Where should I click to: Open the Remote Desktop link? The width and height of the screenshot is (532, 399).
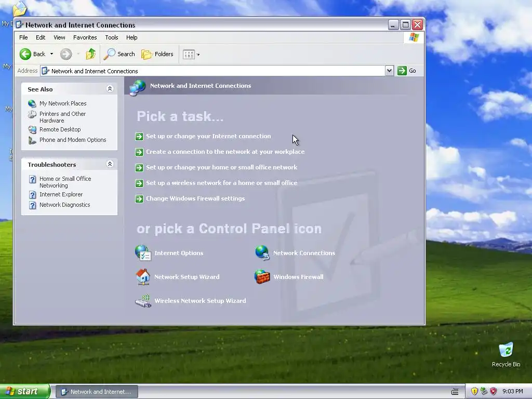click(x=60, y=129)
